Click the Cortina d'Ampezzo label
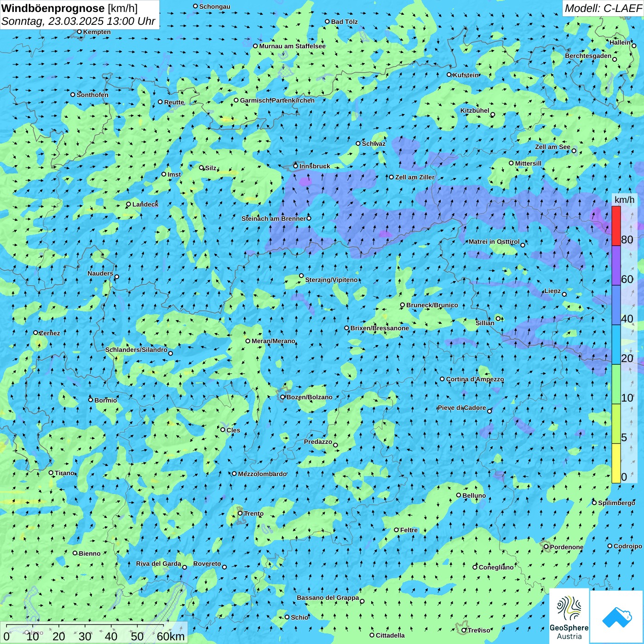 click(475, 379)
